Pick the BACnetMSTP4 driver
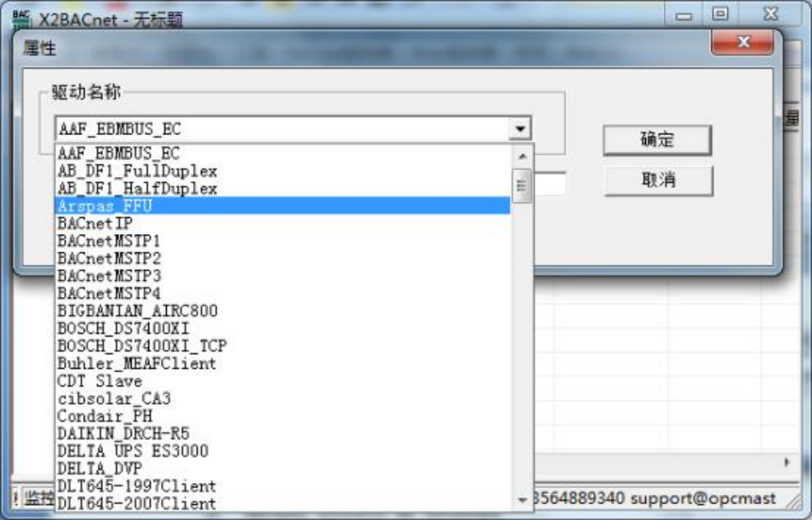Image resolution: width=812 pixels, height=520 pixels. [x=282, y=294]
